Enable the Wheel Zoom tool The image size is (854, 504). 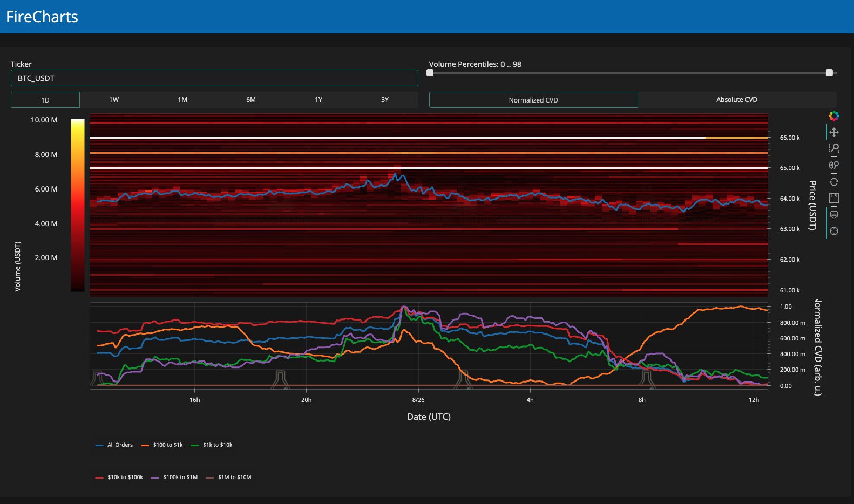coord(834,165)
